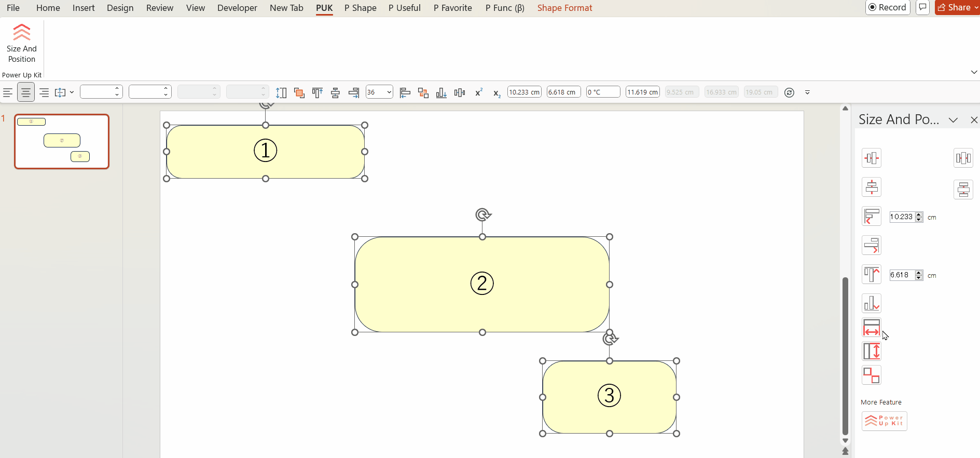Click same width icon in Size And Position pane
The width and height of the screenshot is (980, 458).
click(x=872, y=328)
